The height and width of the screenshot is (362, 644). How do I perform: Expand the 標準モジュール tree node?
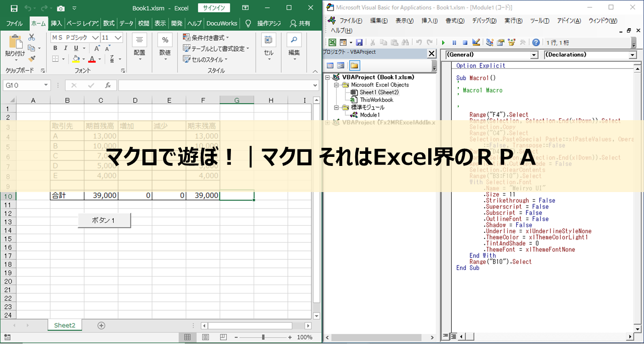pos(337,108)
